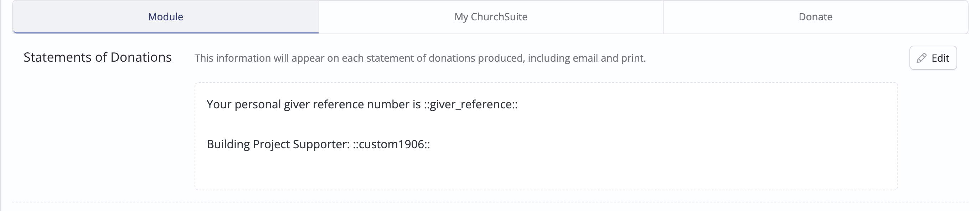
Task: Click the blank area below the preview text
Action: (x=546, y=171)
